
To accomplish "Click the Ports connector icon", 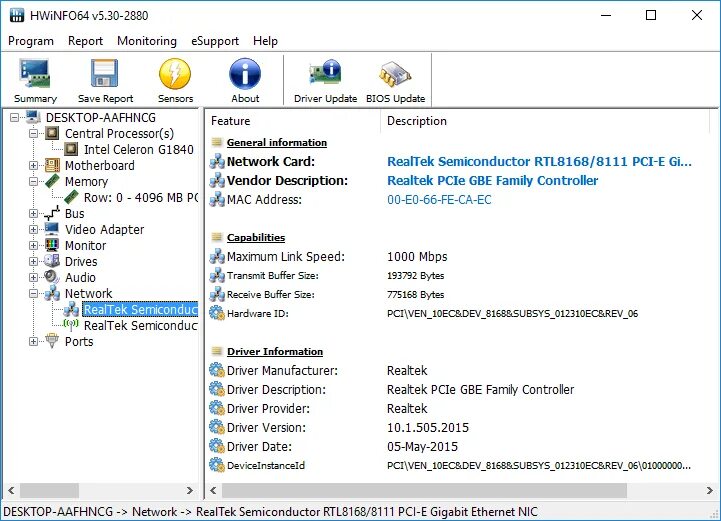I will pos(52,341).
